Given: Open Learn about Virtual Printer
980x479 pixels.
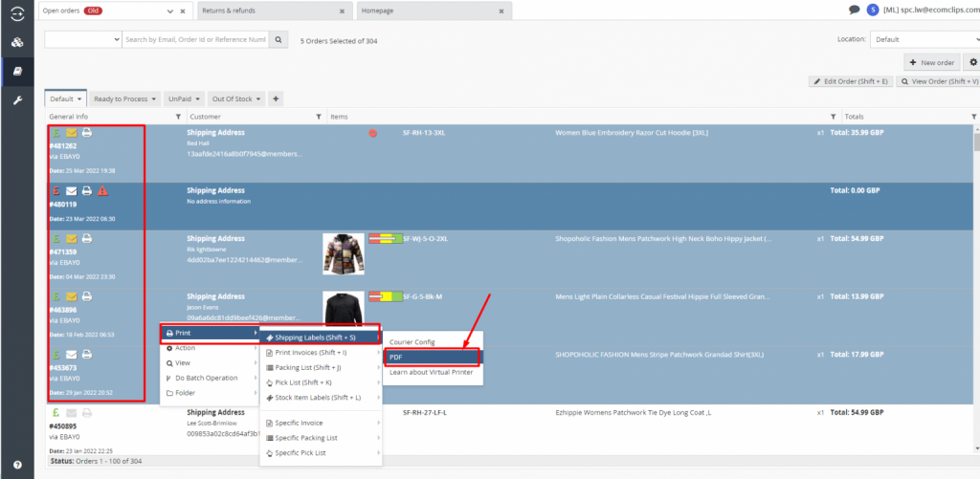Looking at the screenshot, I should (433, 372).
